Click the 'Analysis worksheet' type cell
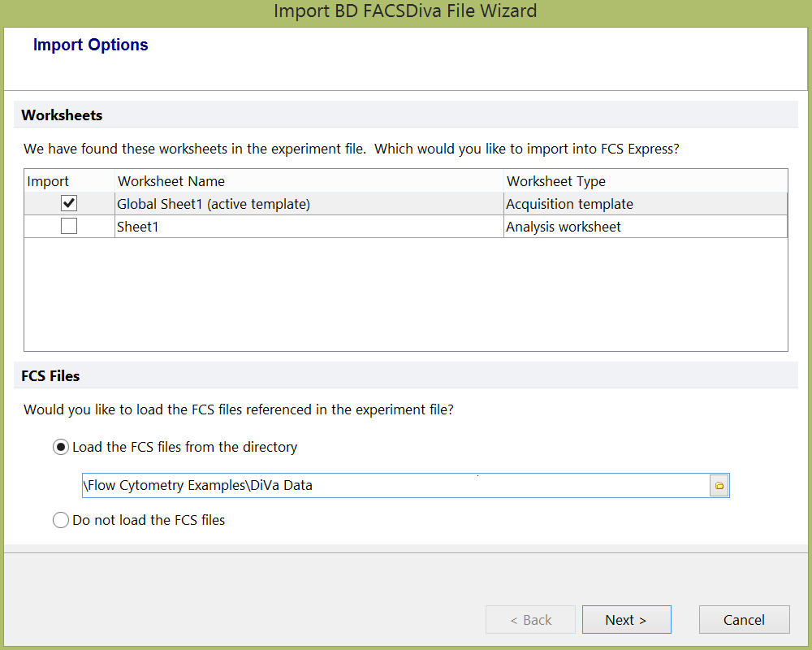 (x=564, y=227)
